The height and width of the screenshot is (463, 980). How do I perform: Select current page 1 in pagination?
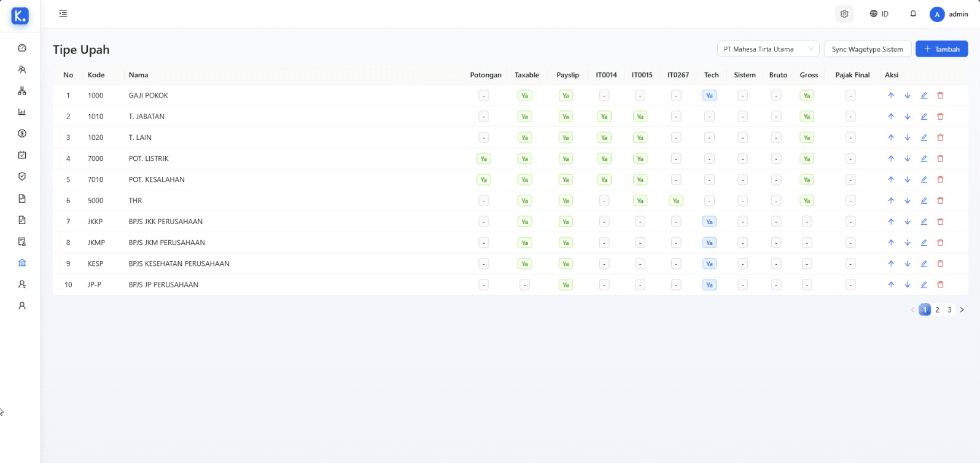(x=925, y=310)
